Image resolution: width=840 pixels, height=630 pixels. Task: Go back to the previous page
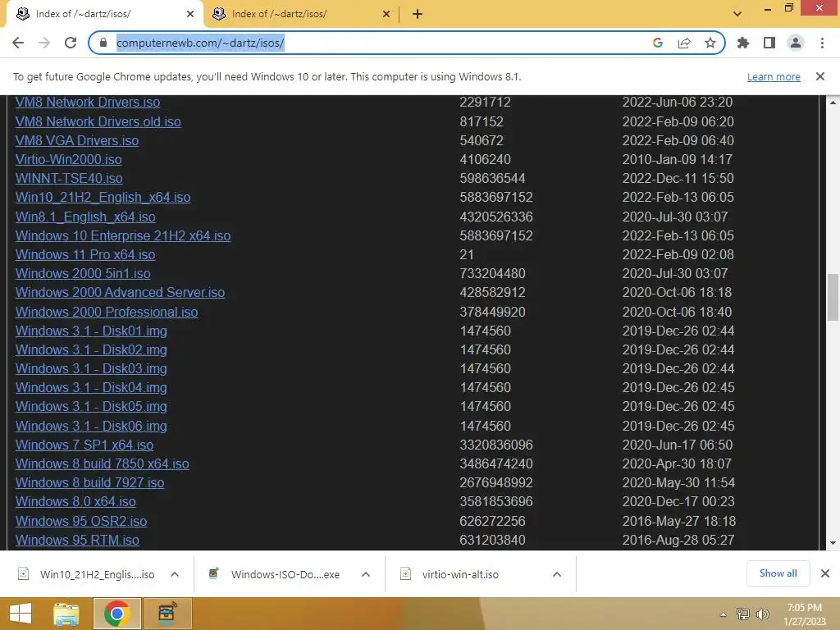(x=18, y=43)
